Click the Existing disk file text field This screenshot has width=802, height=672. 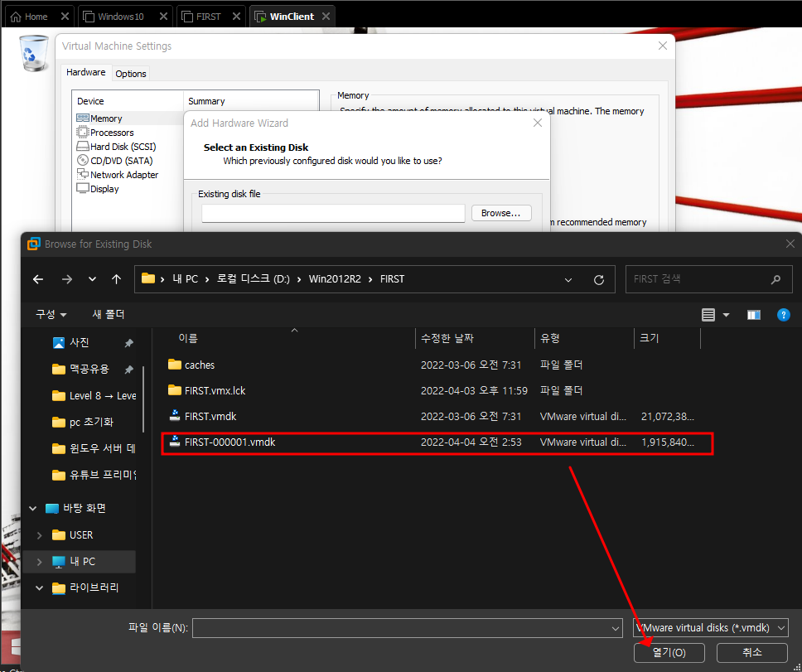(x=333, y=213)
